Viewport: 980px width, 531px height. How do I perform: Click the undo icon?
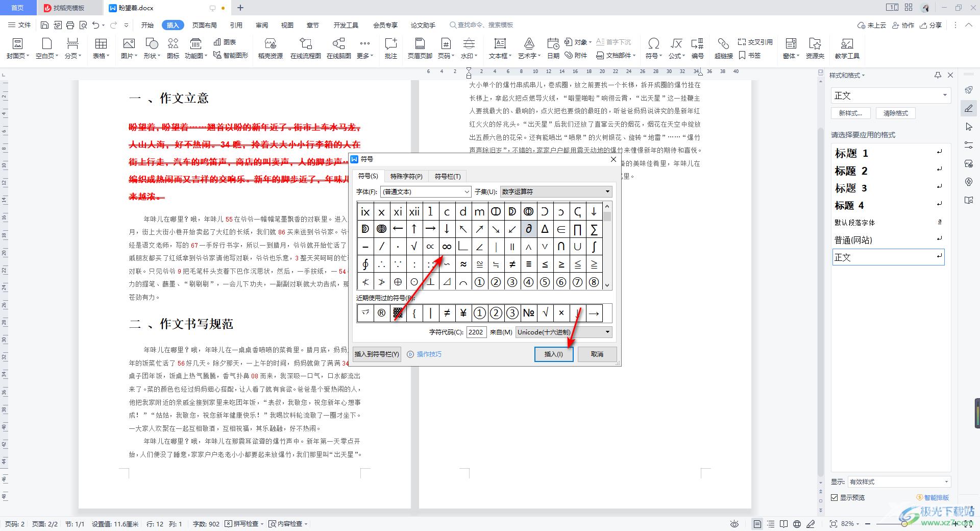96,25
